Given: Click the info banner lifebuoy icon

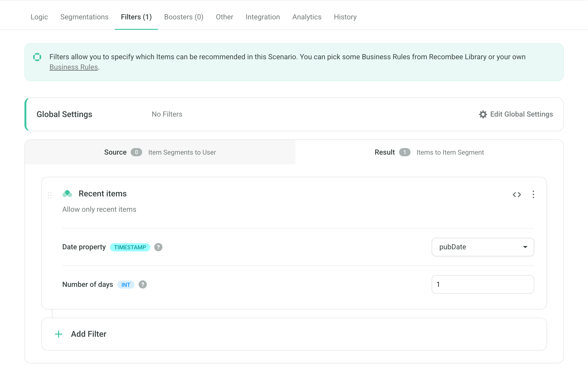Looking at the screenshot, I should tap(37, 57).
